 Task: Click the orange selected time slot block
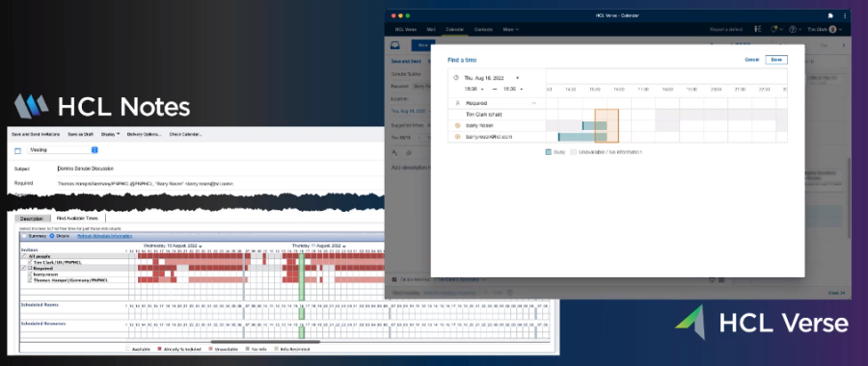coord(607,125)
